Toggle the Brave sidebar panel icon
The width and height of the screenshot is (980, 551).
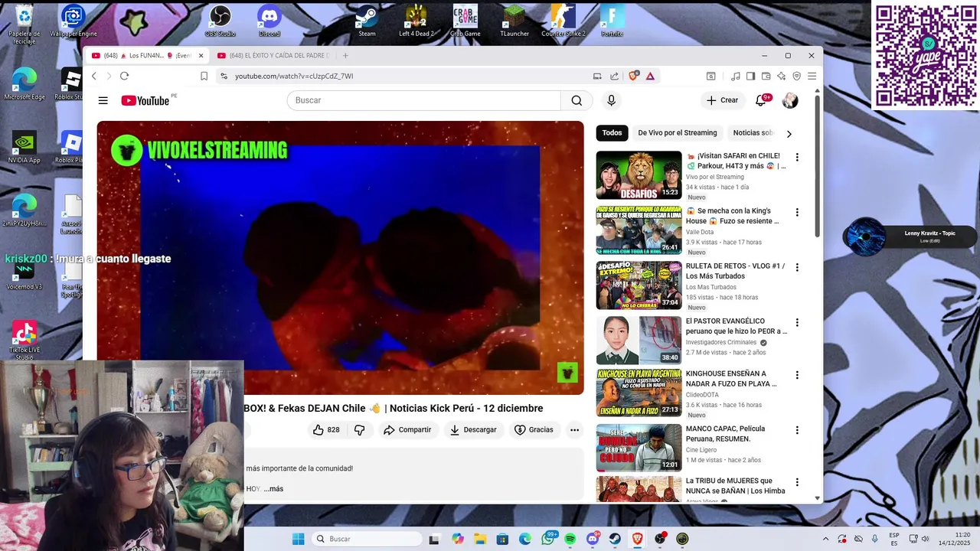750,76
